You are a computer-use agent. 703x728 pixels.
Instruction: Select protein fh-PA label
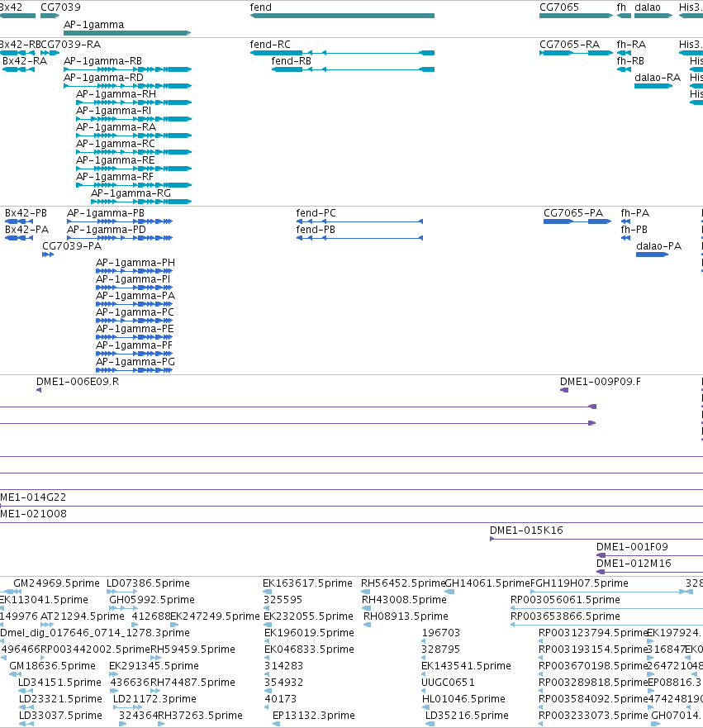(634, 213)
